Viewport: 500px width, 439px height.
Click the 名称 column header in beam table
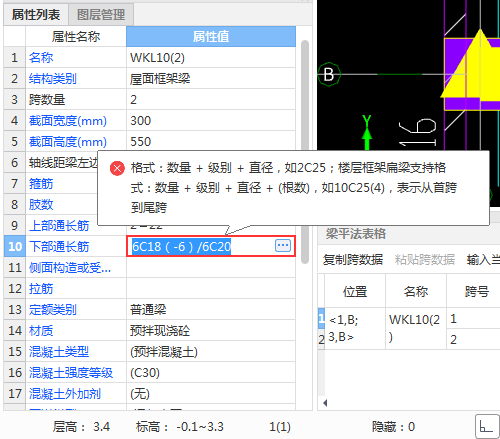(x=416, y=291)
